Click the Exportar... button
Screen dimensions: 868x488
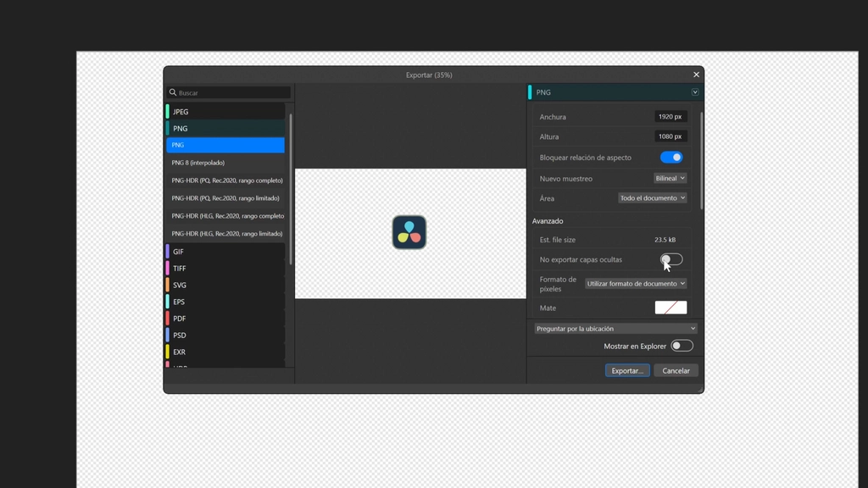click(627, 371)
